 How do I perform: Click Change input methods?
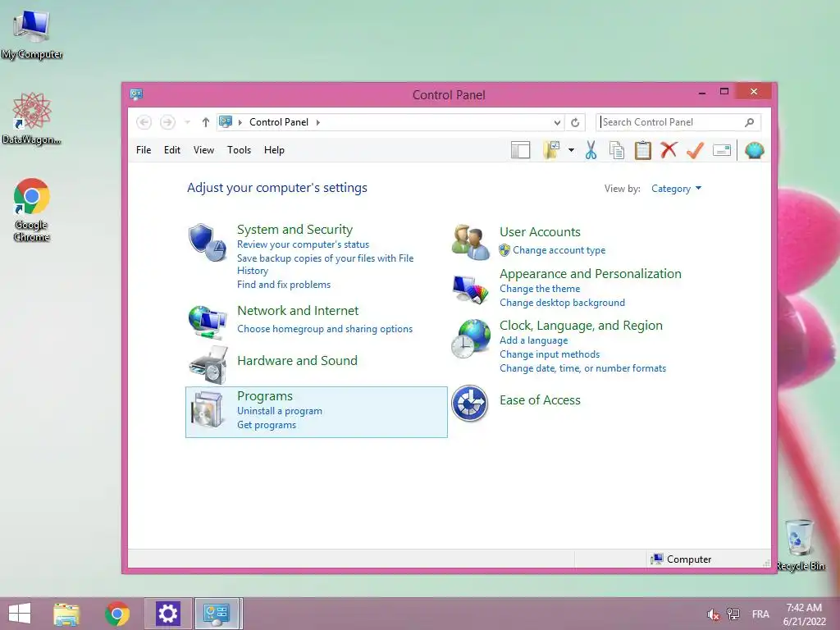(x=550, y=354)
